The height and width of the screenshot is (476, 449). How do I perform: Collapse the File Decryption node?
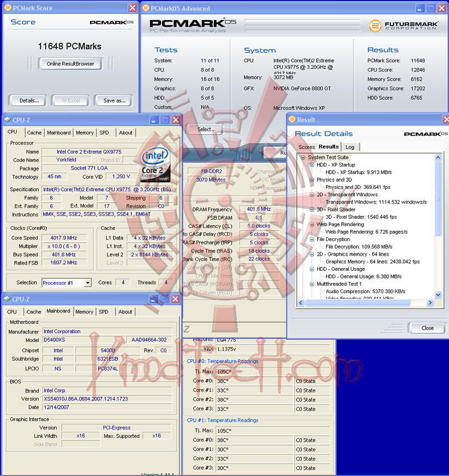[x=311, y=239]
